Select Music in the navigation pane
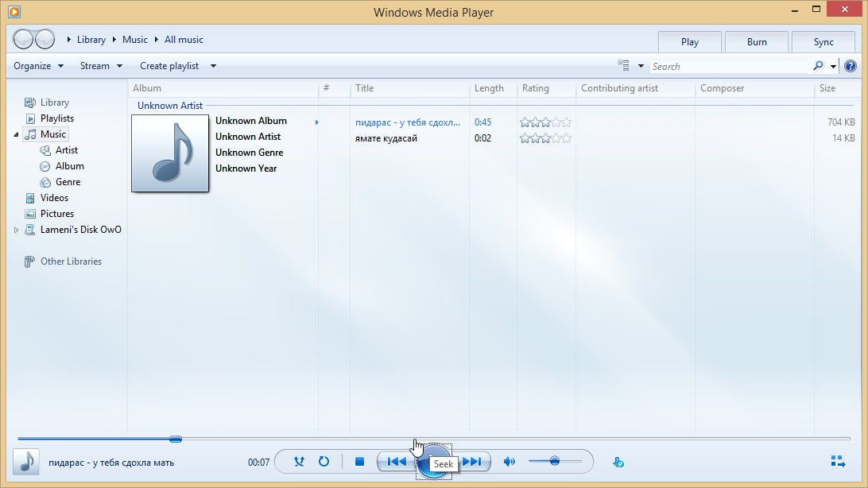Viewport: 868px width, 488px height. coord(52,134)
